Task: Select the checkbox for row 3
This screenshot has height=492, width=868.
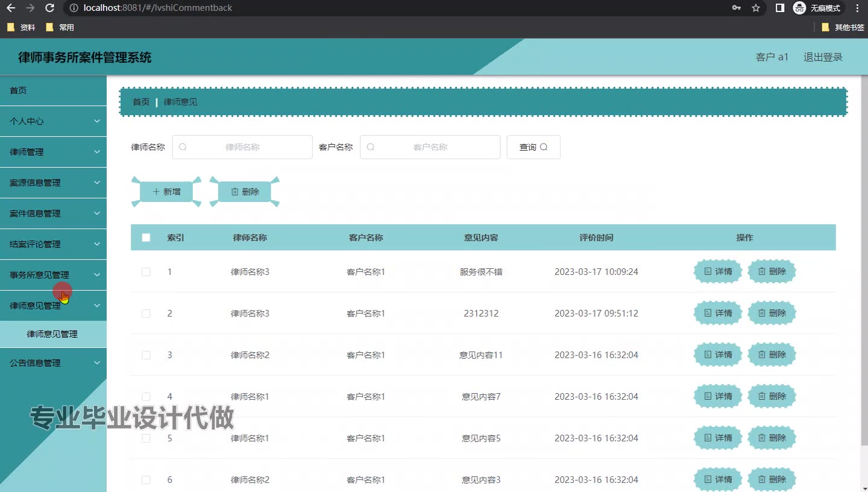Action: point(146,355)
